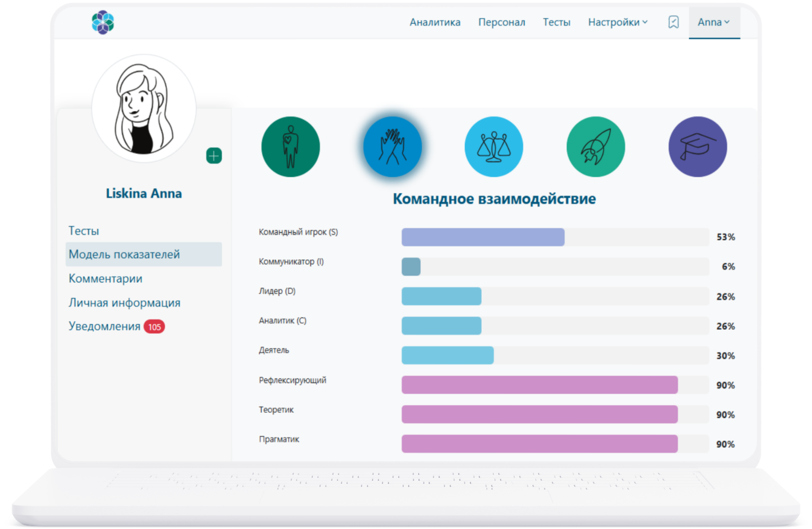Select the person with heart category icon
Viewport: 812px width, 529px height.
coord(290,147)
